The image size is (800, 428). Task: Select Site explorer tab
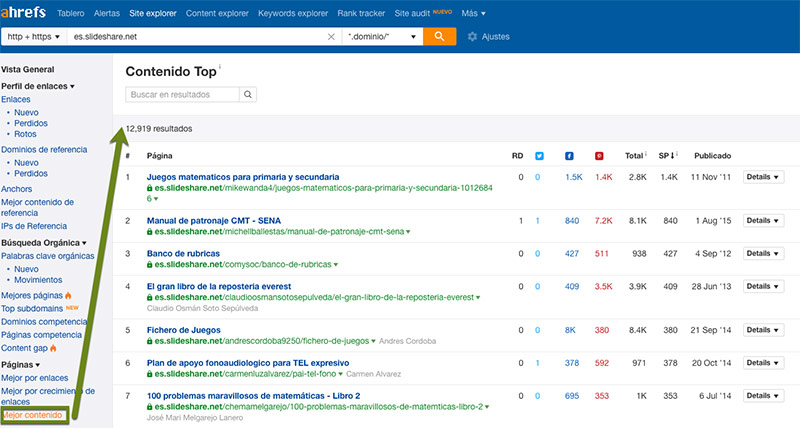click(x=153, y=13)
